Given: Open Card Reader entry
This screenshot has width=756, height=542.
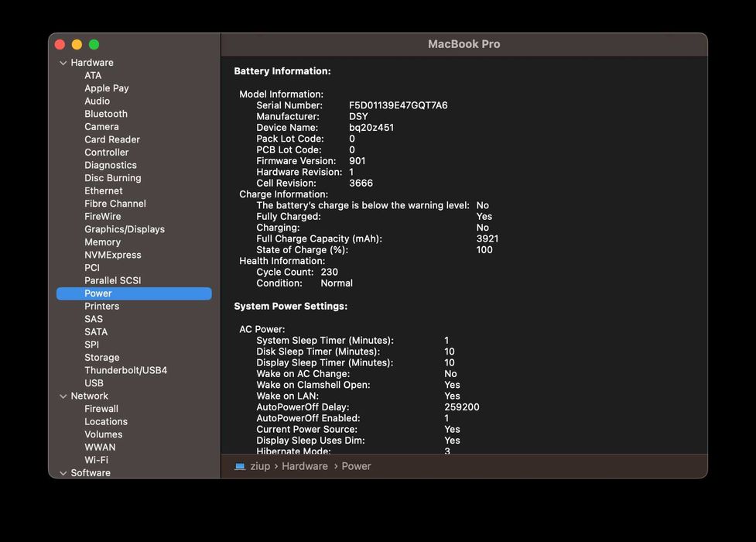Looking at the screenshot, I should (112, 139).
